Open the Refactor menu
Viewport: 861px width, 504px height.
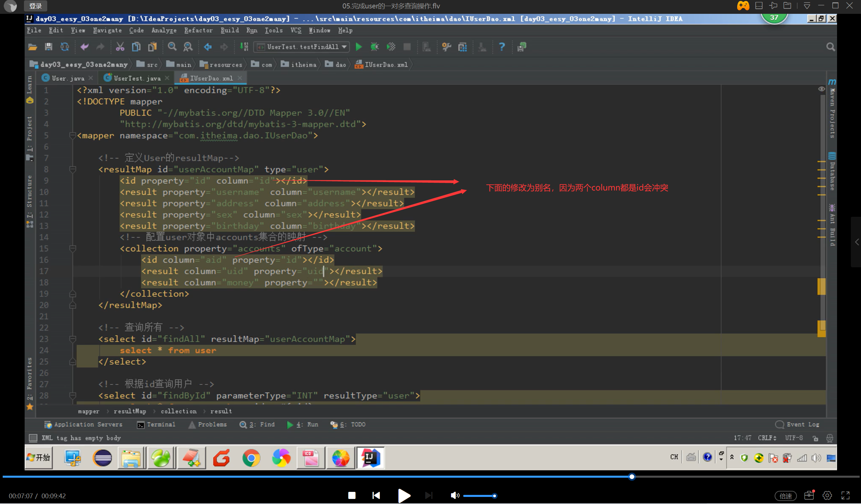[x=198, y=30]
